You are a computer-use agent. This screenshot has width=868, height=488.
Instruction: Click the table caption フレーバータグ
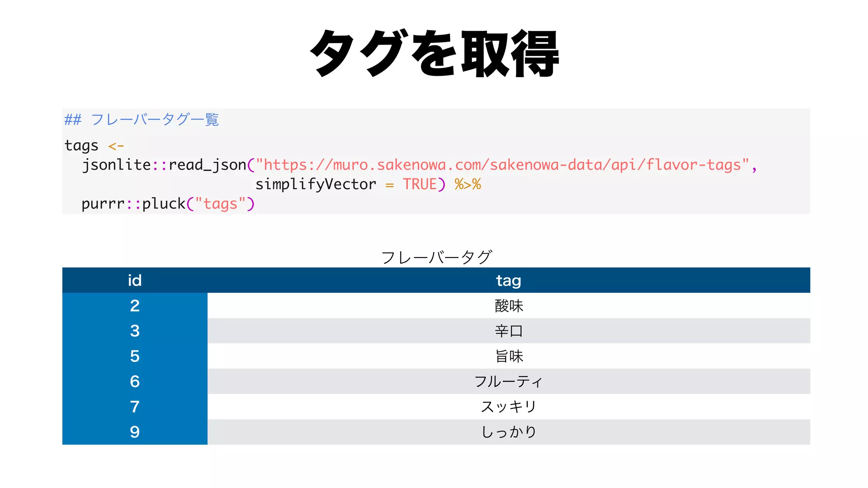click(437, 257)
